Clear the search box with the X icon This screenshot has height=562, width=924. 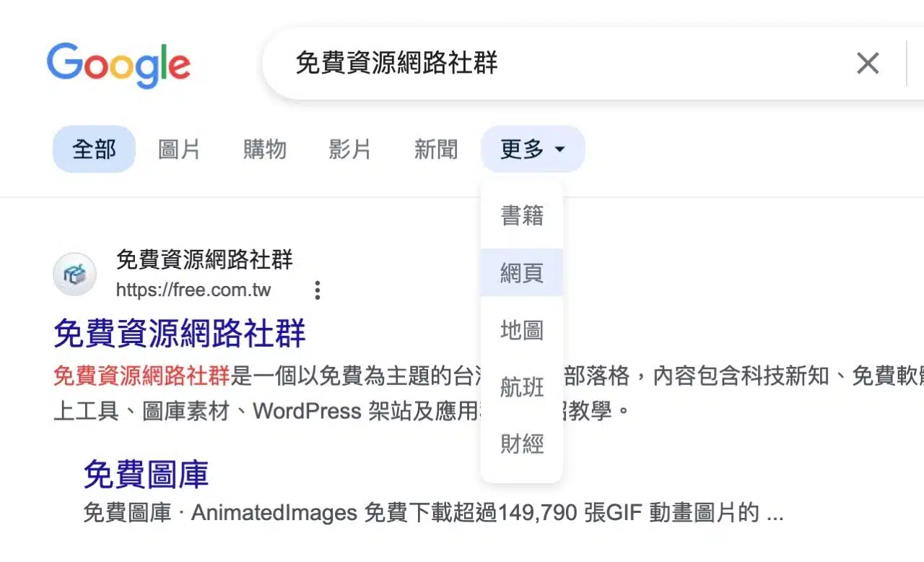(867, 64)
